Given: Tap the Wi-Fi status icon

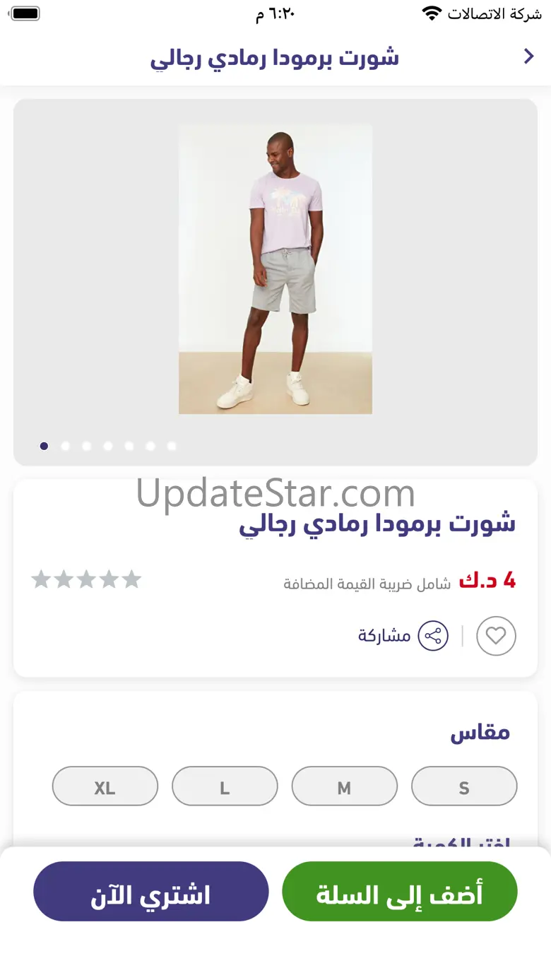Looking at the screenshot, I should (432, 13).
